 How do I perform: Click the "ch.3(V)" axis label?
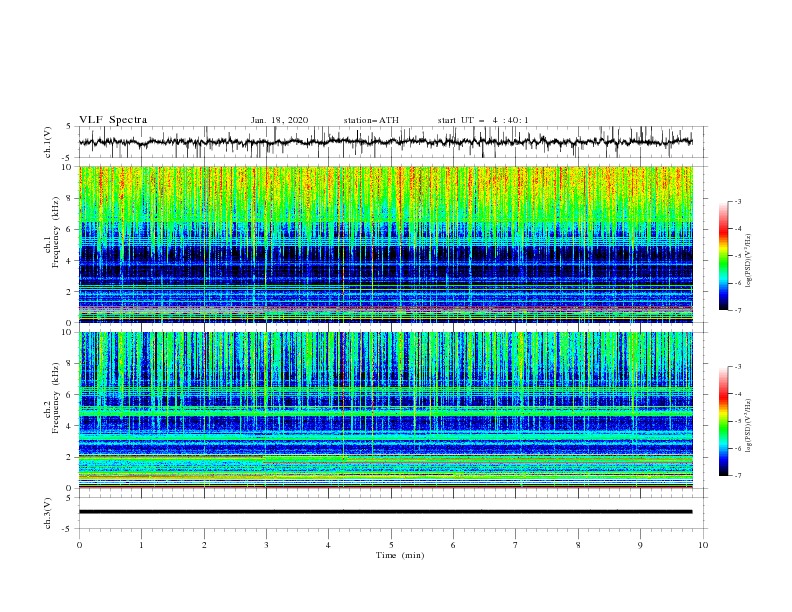coord(48,513)
